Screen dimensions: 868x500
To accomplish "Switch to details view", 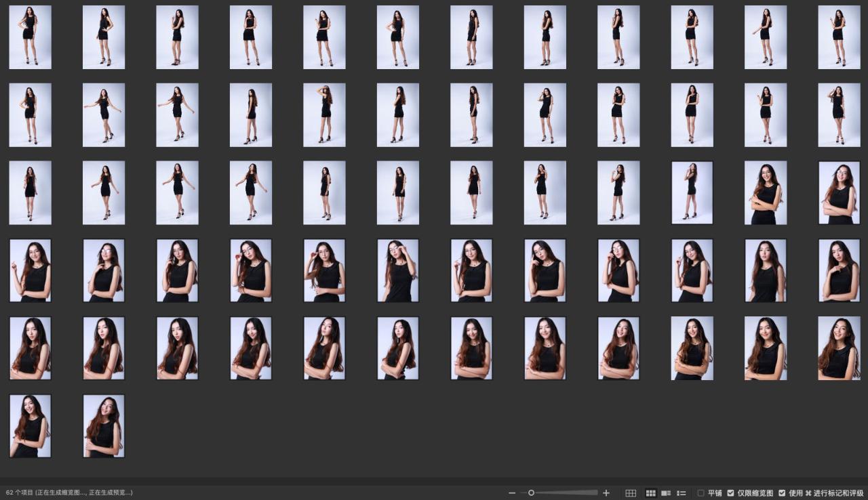I will [666, 493].
